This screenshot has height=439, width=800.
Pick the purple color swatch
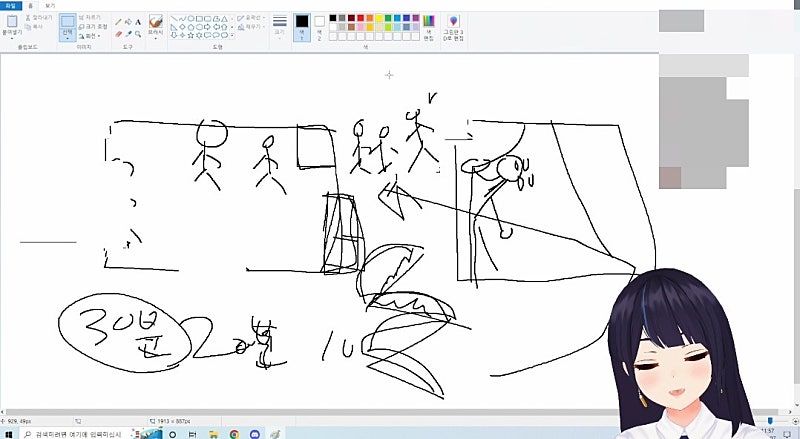click(415, 18)
